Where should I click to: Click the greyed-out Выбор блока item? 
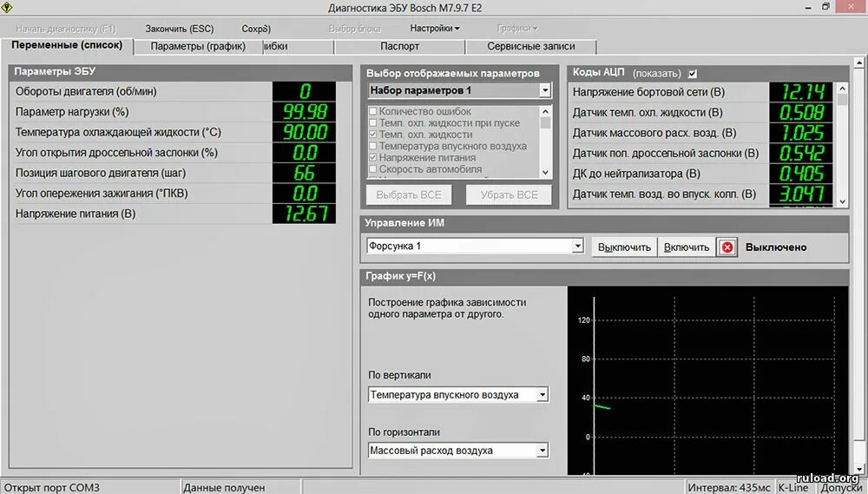coord(355,29)
